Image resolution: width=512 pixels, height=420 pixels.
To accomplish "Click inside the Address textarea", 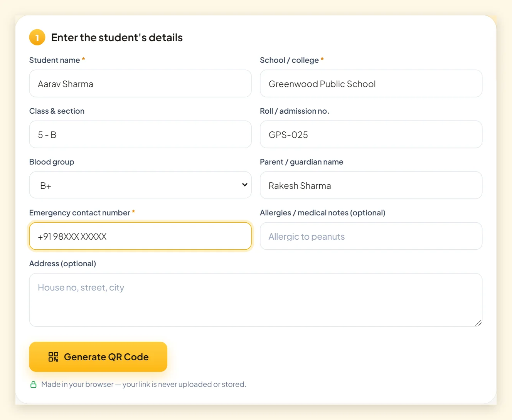I will tap(256, 300).
